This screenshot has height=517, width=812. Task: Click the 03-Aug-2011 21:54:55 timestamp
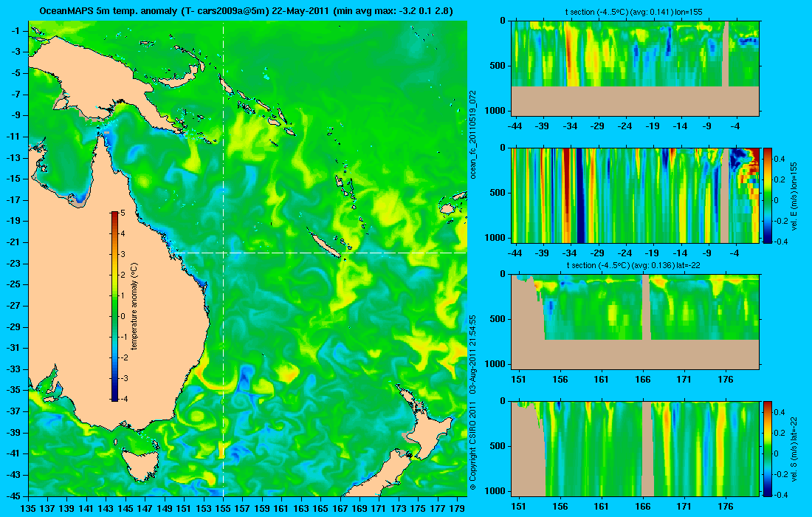tap(472, 355)
